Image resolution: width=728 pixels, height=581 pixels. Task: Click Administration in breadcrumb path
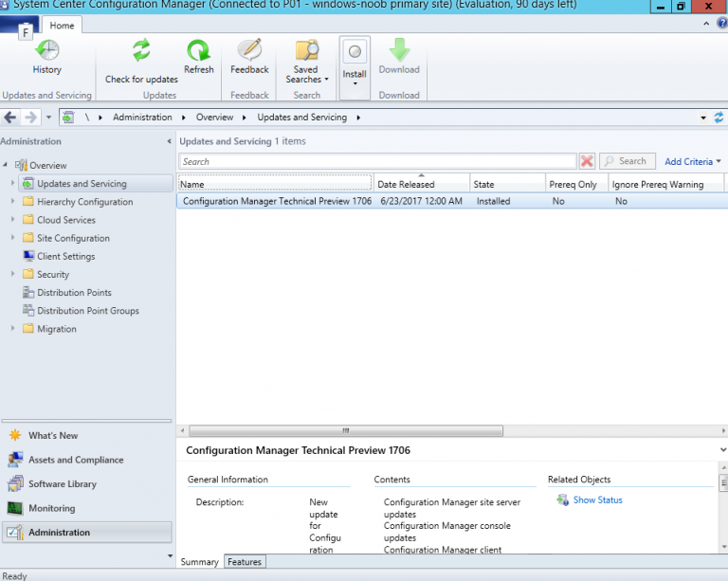(x=142, y=118)
